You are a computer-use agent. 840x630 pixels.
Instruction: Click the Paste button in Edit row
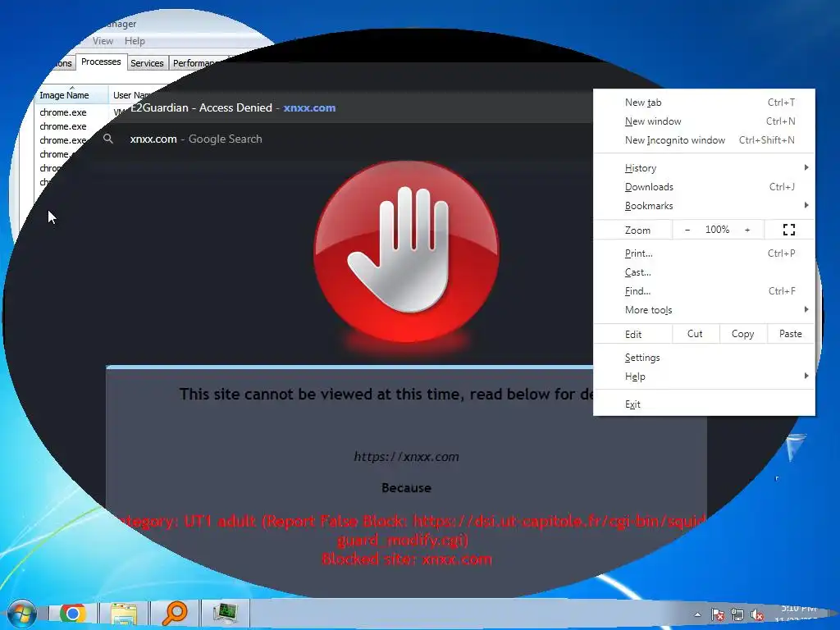(x=790, y=334)
